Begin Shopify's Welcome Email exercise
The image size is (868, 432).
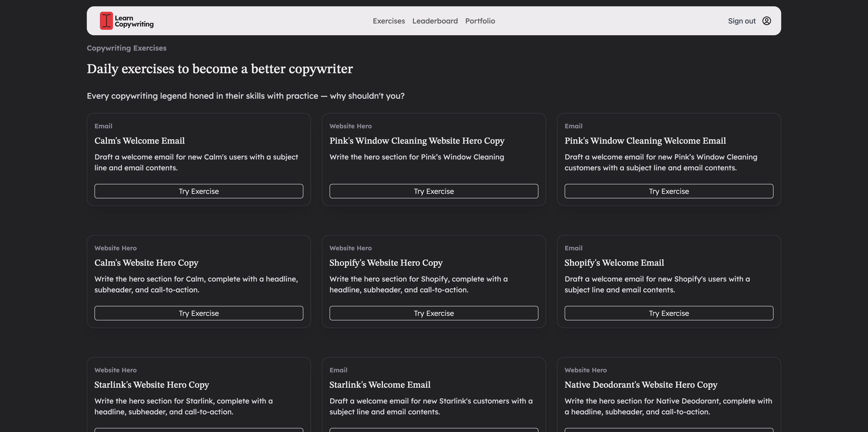669,313
